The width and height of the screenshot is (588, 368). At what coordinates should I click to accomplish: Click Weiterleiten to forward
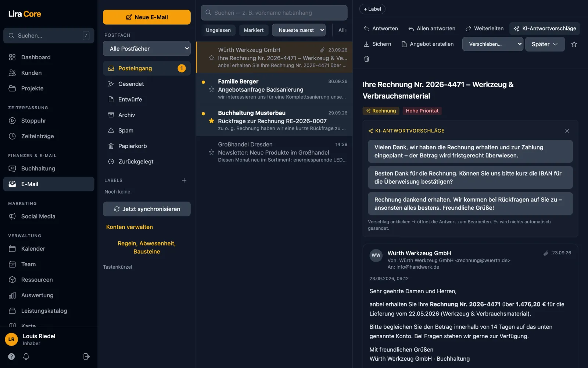(x=484, y=28)
